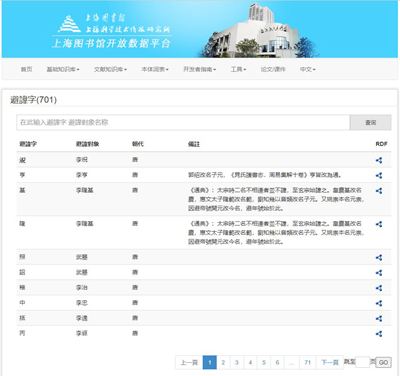Open the RDF icon for the 隆 row
Image resolution: width=400 pixels, height=376 pixels.
[379, 224]
